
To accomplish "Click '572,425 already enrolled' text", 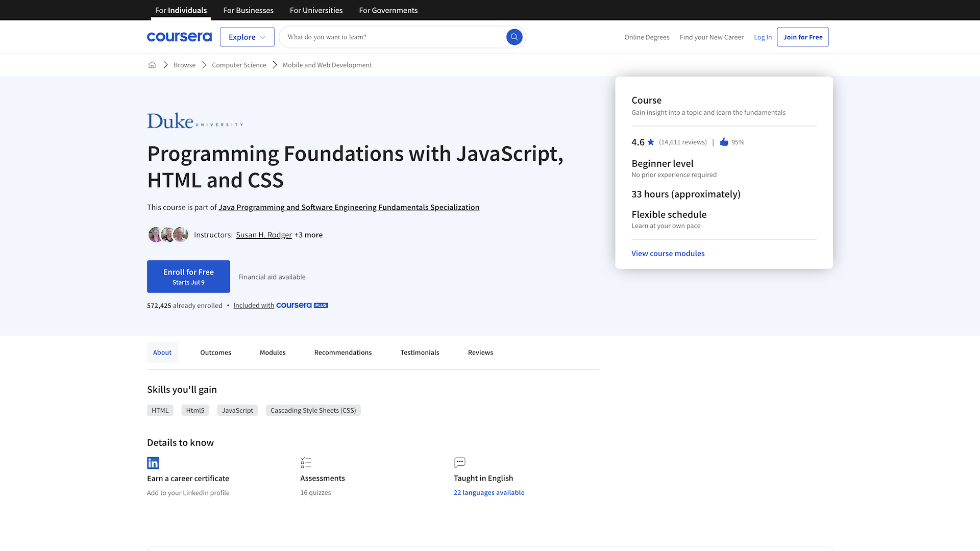I will (x=184, y=306).
